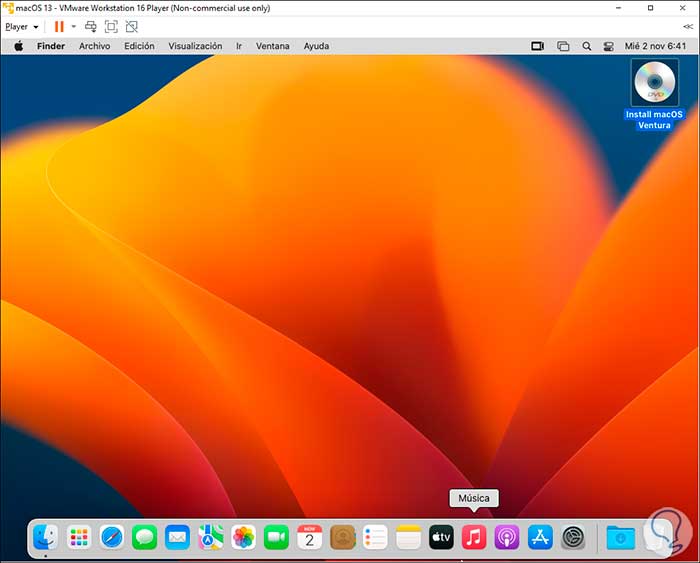Open the Ayuda menu

point(317,46)
